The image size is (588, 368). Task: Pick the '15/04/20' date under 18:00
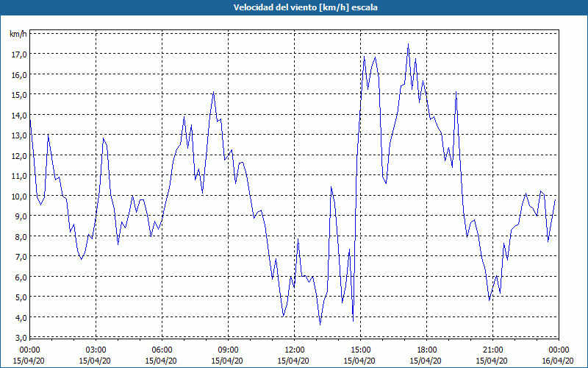[x=426, y=361]
